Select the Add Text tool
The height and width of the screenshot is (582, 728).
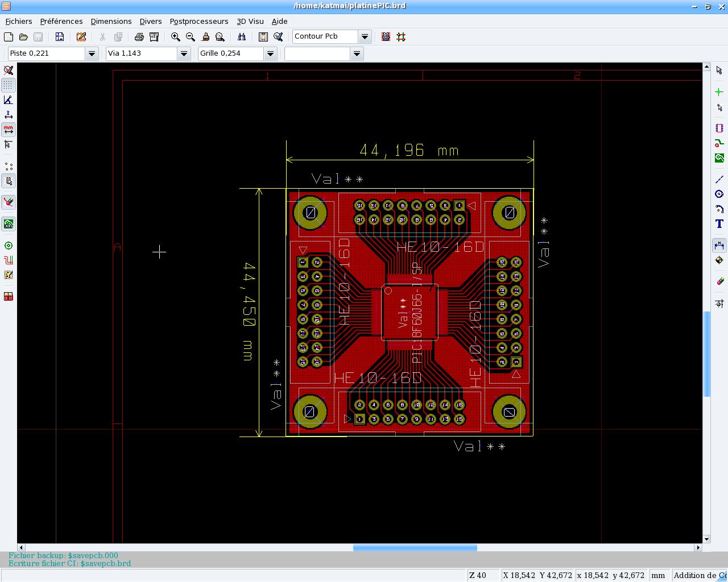point(719,224)
